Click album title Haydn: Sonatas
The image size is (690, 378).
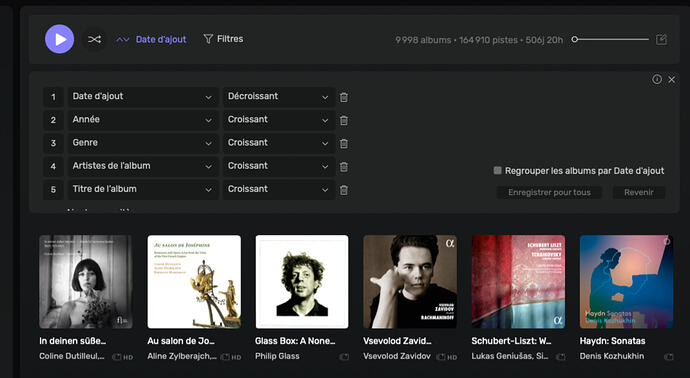[613, 341]
